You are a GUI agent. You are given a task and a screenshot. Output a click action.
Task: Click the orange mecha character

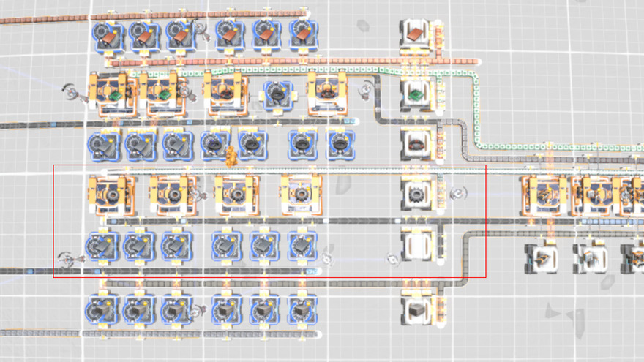(231, 155)
